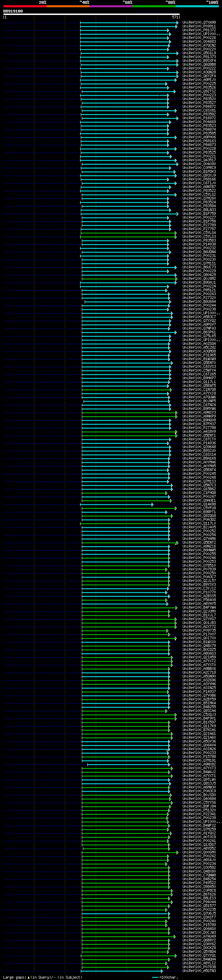The image size is (222, 980).
Task: Click label UniRef100_Q15B62
Action: [199, 489]
